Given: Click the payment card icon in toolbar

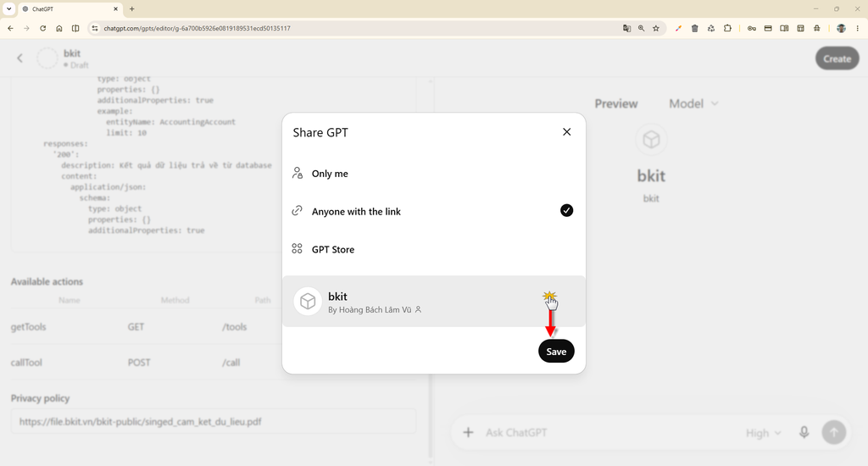Looking at the screenshot, I should pos(768,28).
